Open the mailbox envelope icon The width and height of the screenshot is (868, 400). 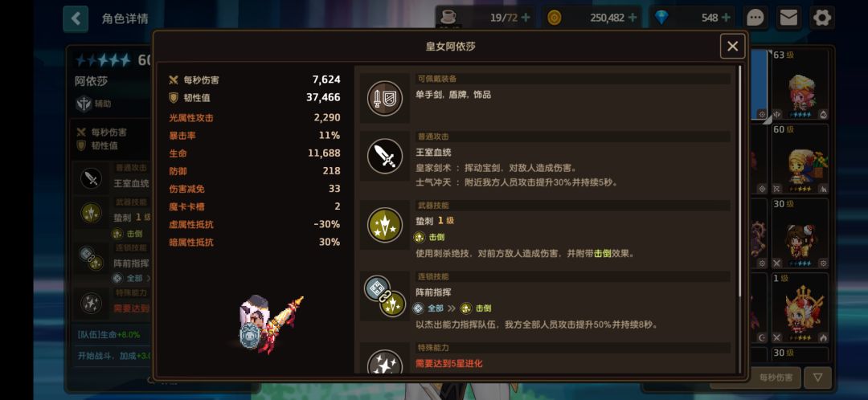788,18
